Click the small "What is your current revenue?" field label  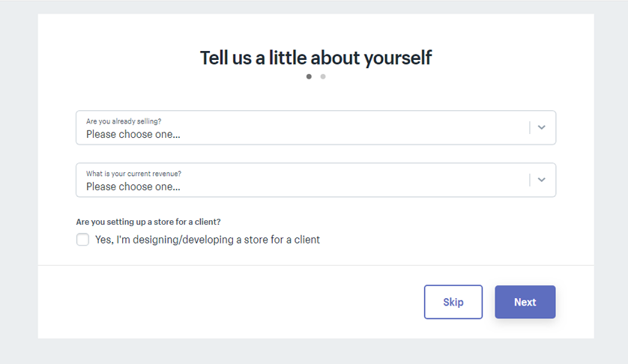tap(133, 173)
